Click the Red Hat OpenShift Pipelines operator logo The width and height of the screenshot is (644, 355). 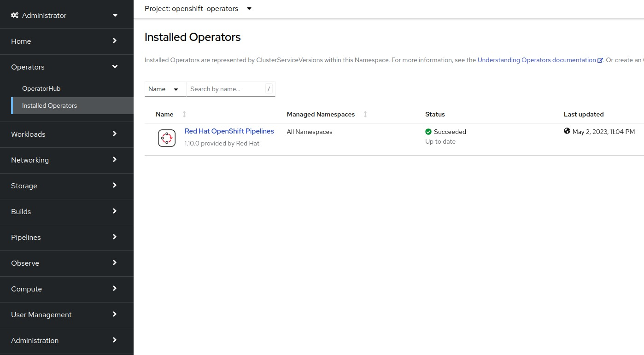click(x=167, y=138)
